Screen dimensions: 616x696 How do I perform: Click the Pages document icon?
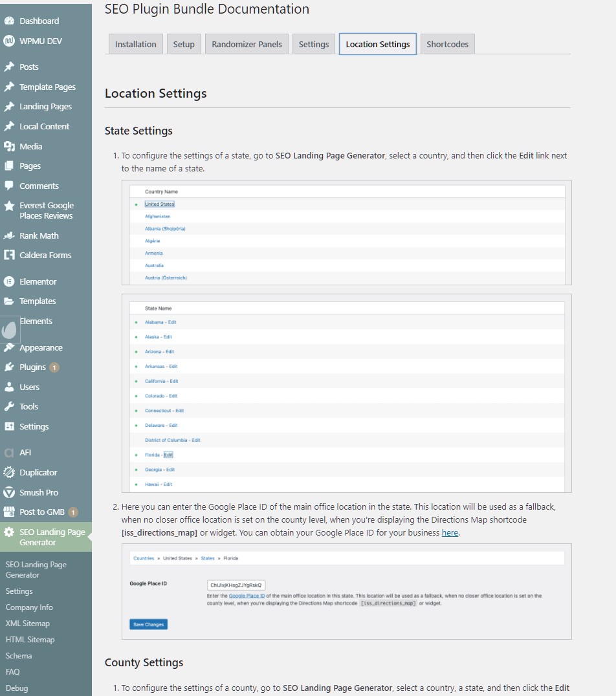coord(9,166)
